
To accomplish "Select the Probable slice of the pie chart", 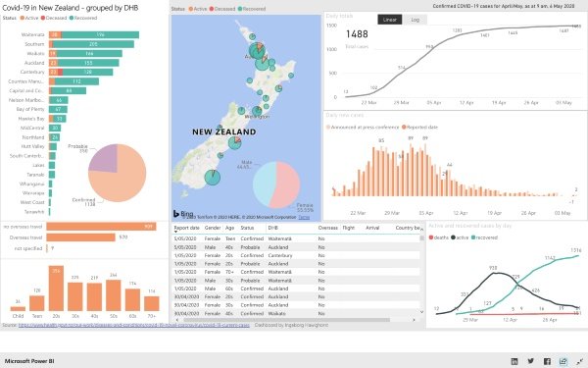I will (103, 158).
